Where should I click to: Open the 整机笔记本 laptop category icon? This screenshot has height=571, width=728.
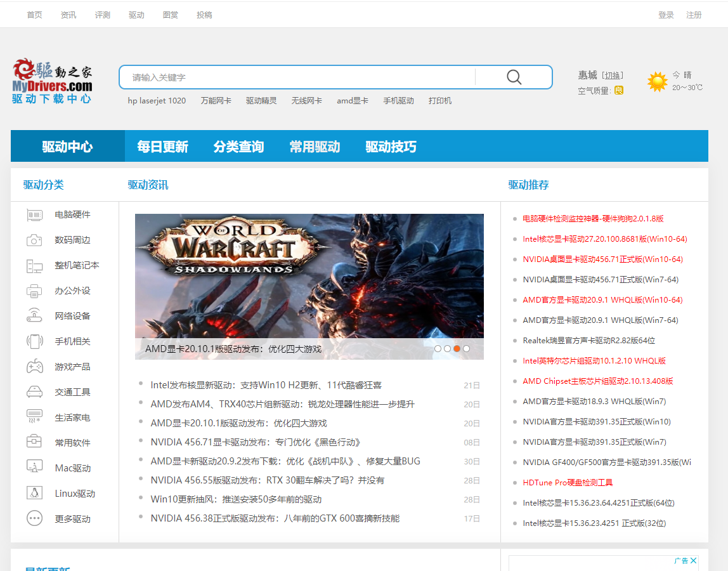point(34,265)
